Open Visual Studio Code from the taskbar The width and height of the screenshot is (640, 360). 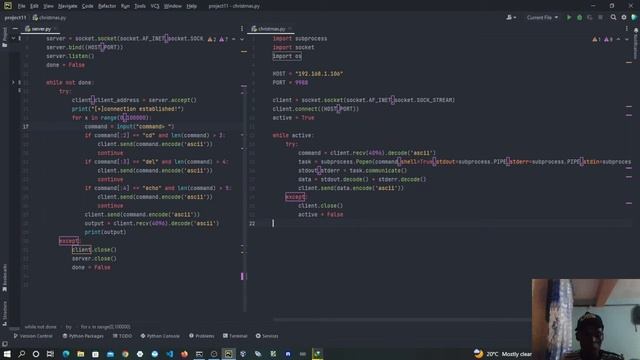[x=169, y=354]
